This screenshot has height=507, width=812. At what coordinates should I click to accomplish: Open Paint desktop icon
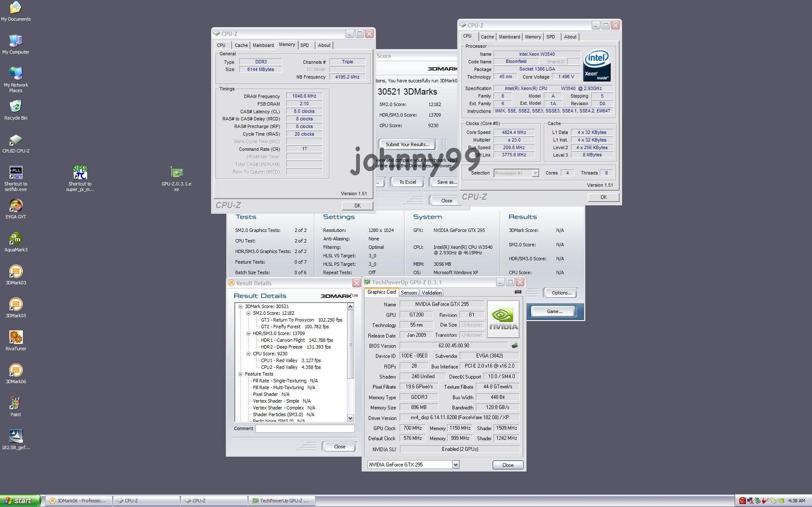click(16, 407)
